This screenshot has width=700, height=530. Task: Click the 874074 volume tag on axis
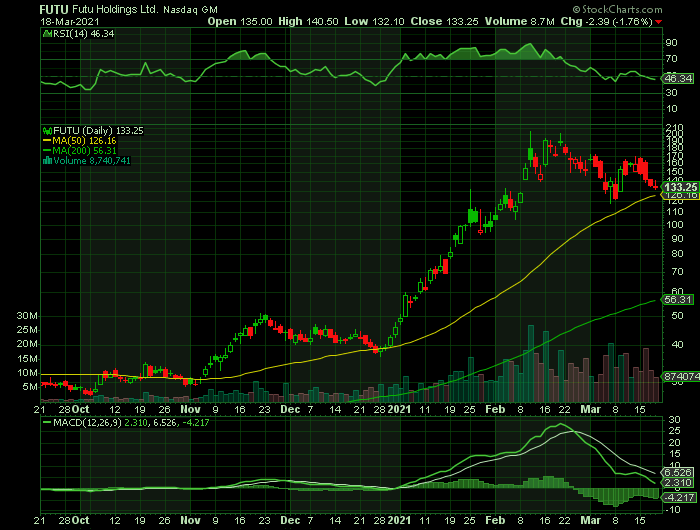point(682,377)
